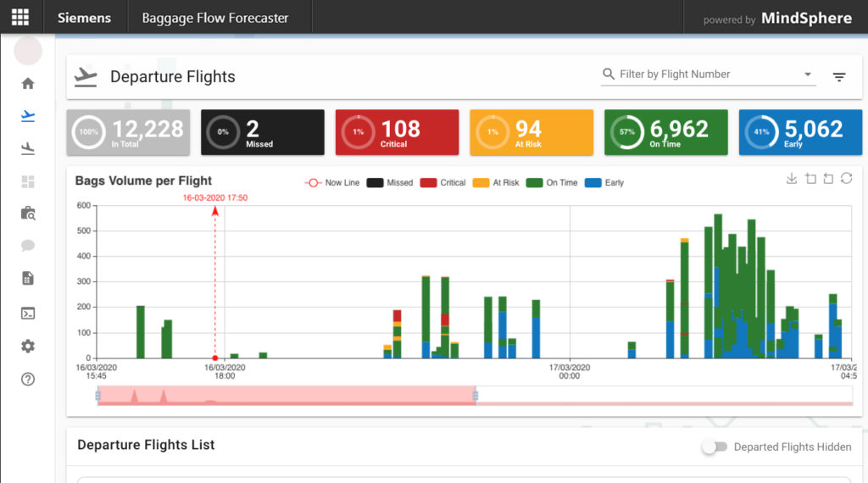Screen dimensions: 868x483
Task: Select the Siemens tab in top bar
Action: [x=85, y=17]
